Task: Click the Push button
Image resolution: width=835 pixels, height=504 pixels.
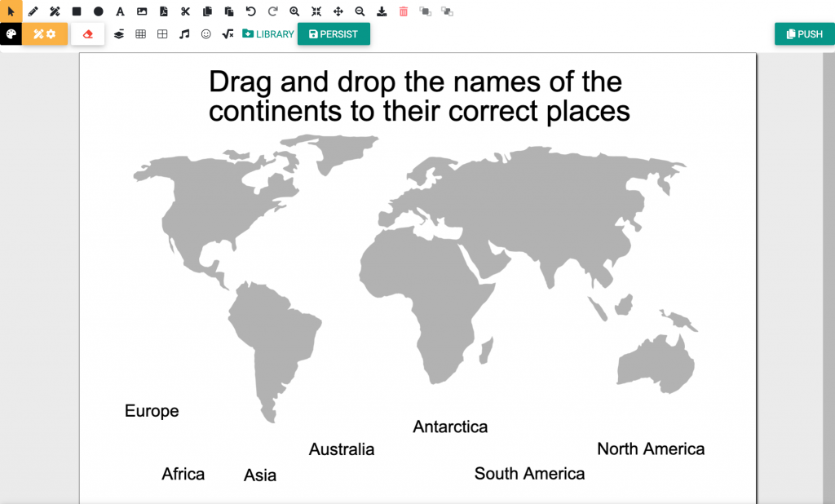Action: (805, 34)
